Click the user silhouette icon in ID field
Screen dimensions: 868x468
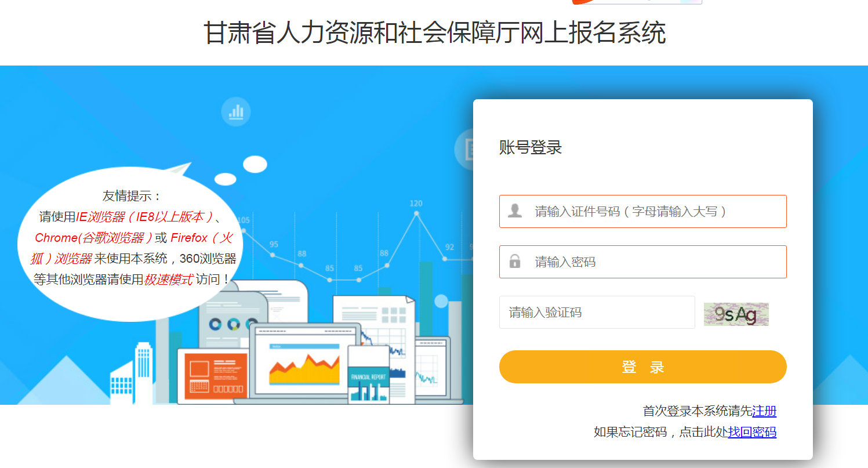[515, 211]
